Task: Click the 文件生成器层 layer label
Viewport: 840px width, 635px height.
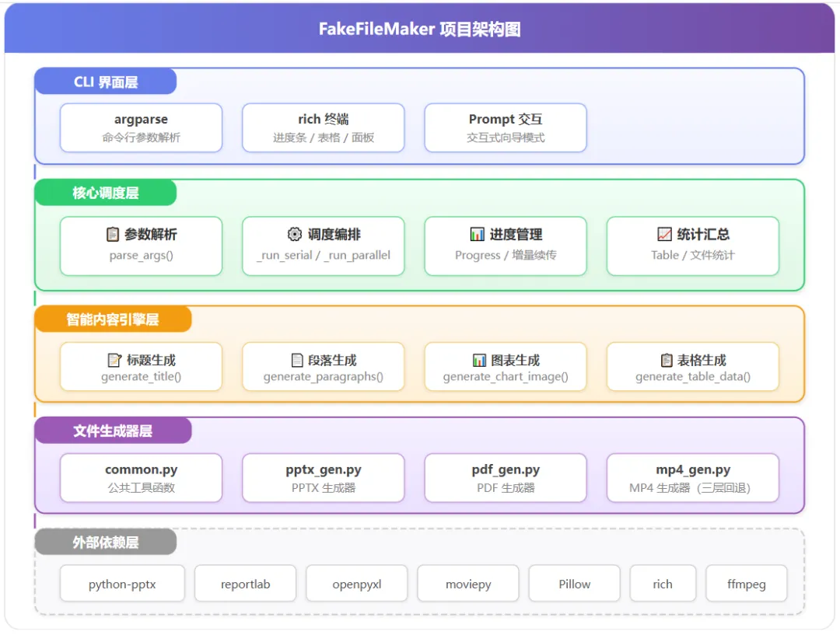Action: [113, 431]
